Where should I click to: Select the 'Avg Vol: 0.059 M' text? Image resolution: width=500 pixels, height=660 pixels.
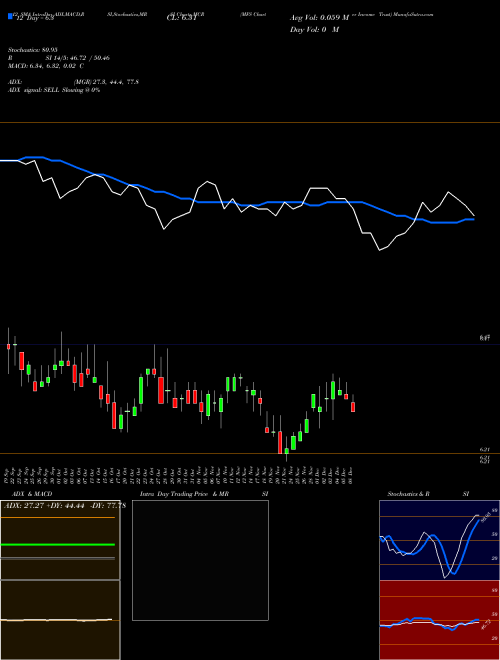tap(320, 18)
